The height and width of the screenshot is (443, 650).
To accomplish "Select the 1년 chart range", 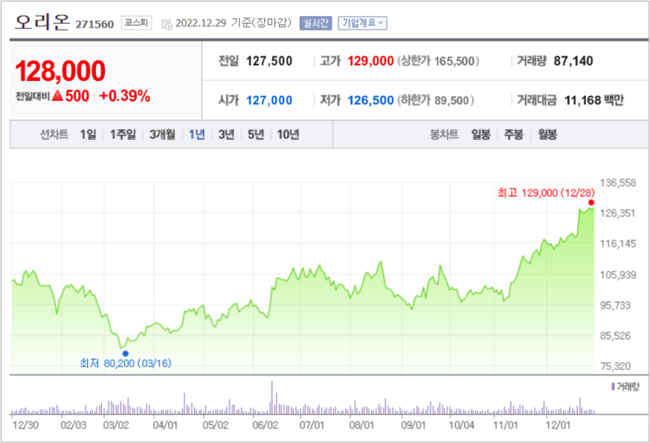I will click(197, 134).
